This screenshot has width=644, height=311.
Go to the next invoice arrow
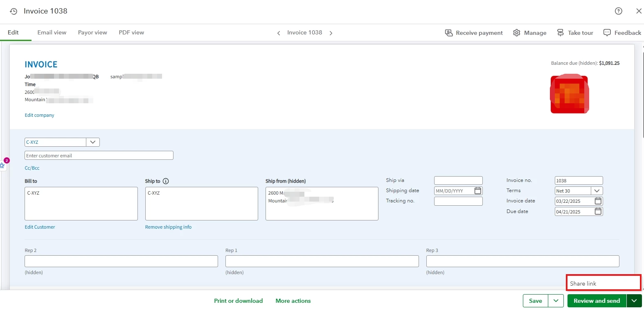point(331,33)
